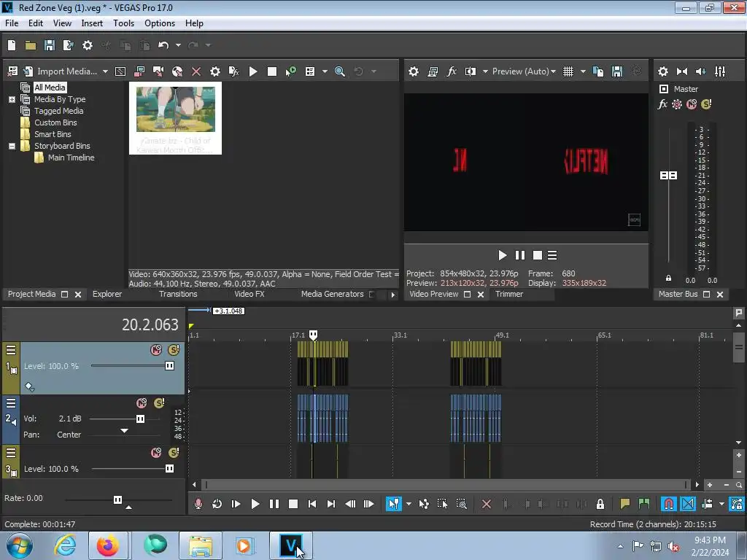Open Import Media dropdown arrow
This screenshot has height=560, width=747.
point(105,71)
